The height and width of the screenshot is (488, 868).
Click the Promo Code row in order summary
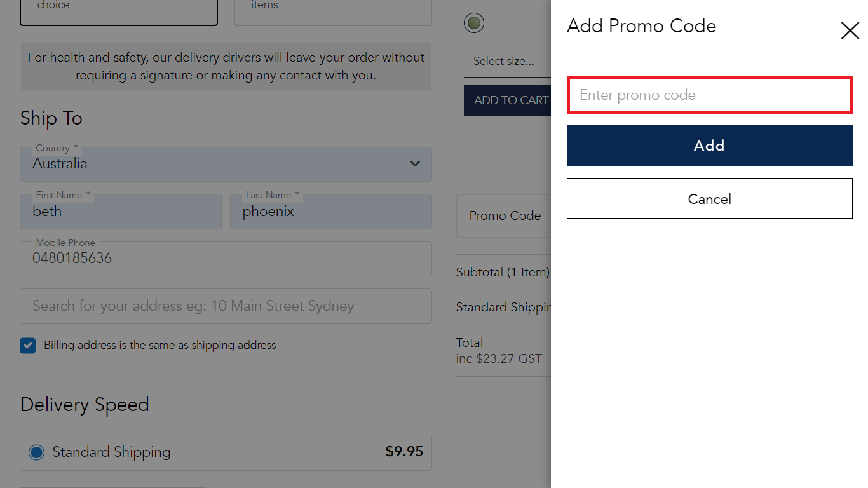[x=505, y=216]
